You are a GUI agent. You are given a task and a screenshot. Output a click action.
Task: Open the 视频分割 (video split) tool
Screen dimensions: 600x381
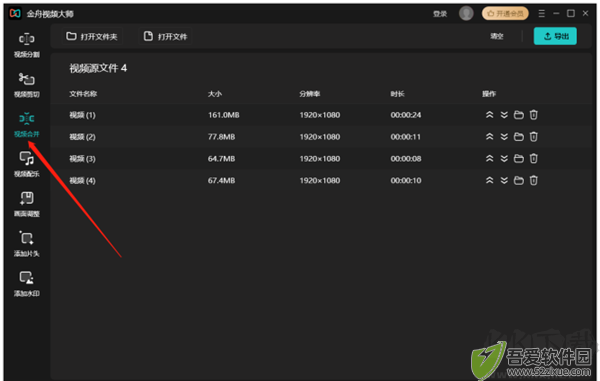pos(27,45)
